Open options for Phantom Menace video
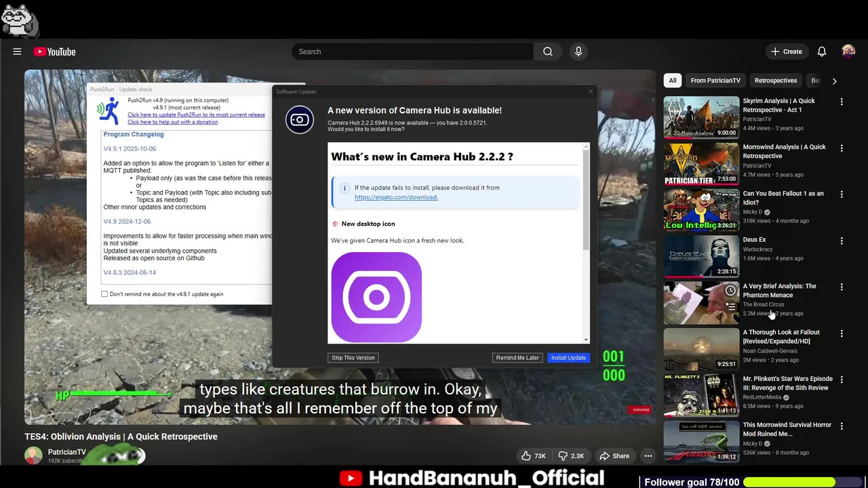 click(x=842, y=287)
